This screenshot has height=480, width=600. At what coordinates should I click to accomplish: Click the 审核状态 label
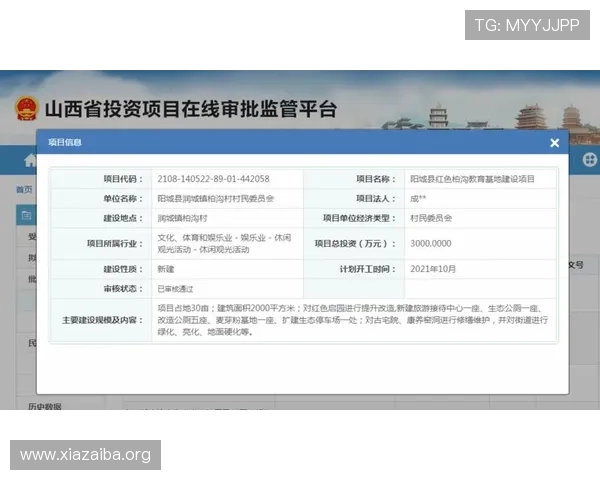coord(123,289)
